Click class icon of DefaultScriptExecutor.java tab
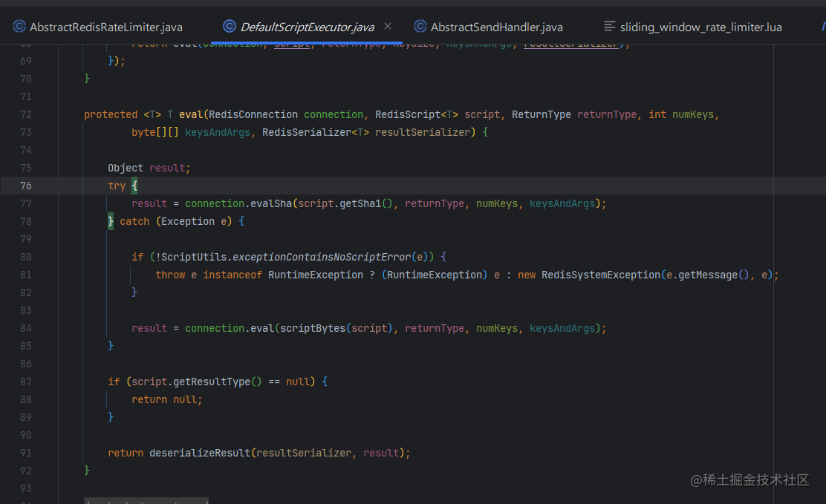 [x=229, y=26]
